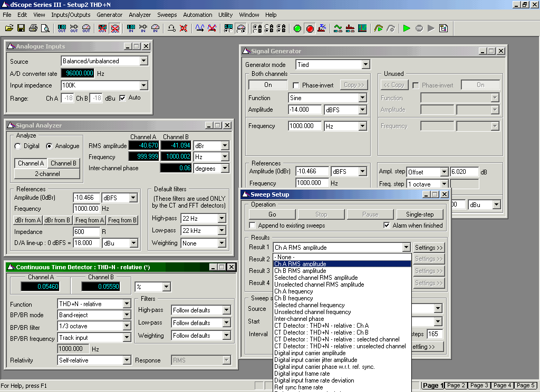540x392 pixels.
Task: Click the yellow sweep curve icon
Action: tap(379, 28)
